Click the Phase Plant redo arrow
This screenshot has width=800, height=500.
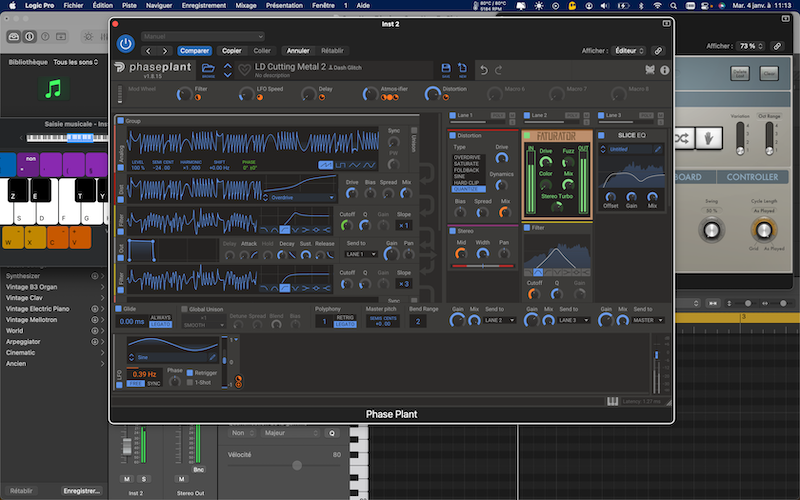pyautogui.click(x=498, y=70)
